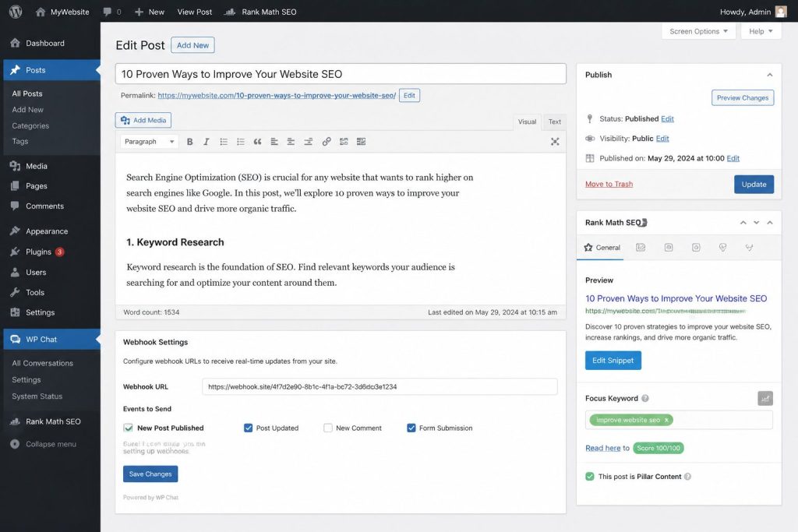The width and height of the screenshot is (798, 532).
Task: Click the Update button
Action: point(754,185)
